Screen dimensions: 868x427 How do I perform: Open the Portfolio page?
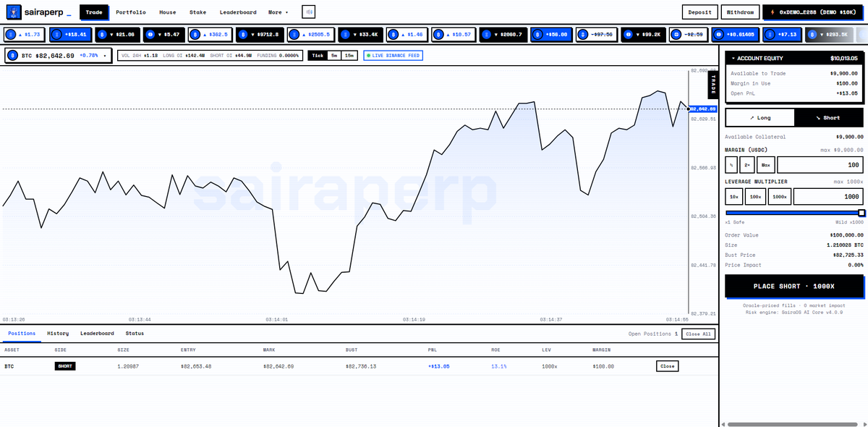coord(131,12)
